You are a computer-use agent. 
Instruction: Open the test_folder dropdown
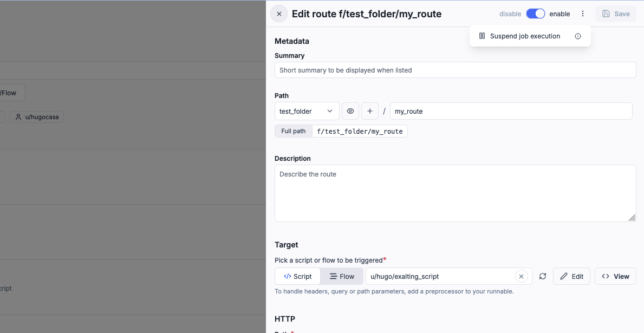(307, 111)
